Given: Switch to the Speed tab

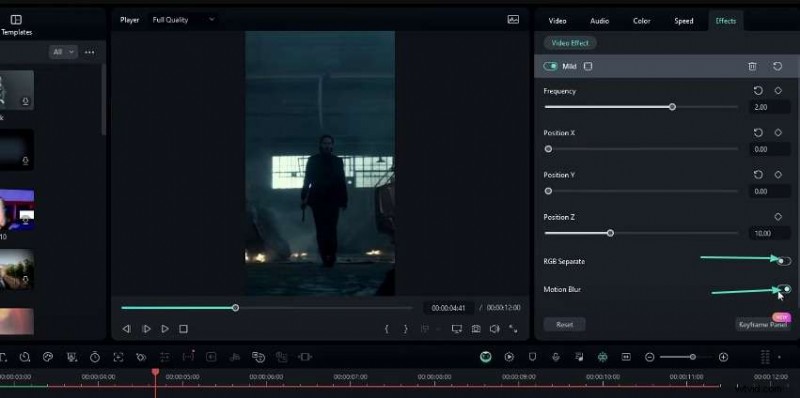Looking at the screenshot, I should 684,21.
